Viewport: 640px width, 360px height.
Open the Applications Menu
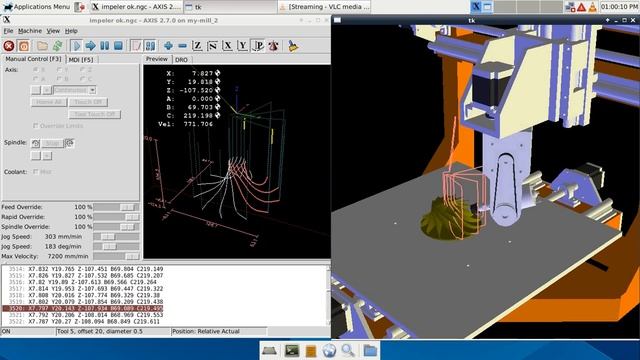tap(37, 7)
